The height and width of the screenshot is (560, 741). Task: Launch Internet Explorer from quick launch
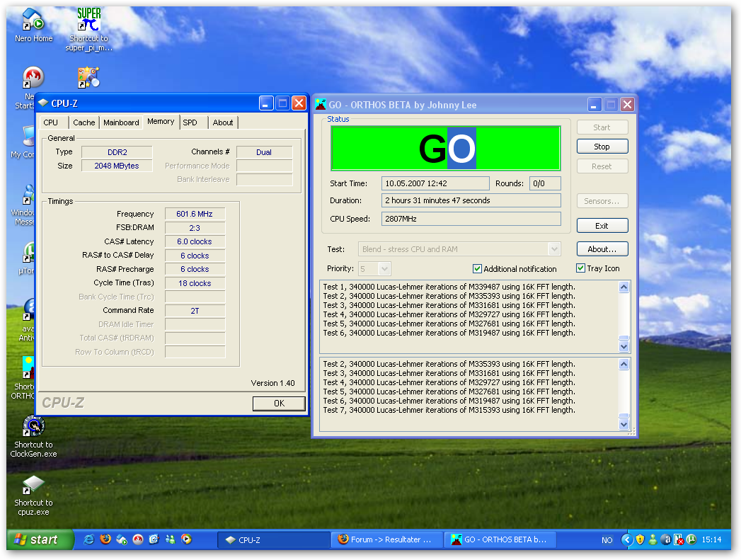(x=89, y=539)
